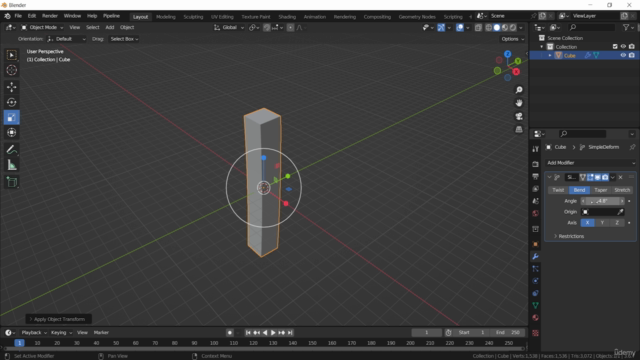
Task: Click the Zoom view magnifier icon
Action: pos(519,90)
